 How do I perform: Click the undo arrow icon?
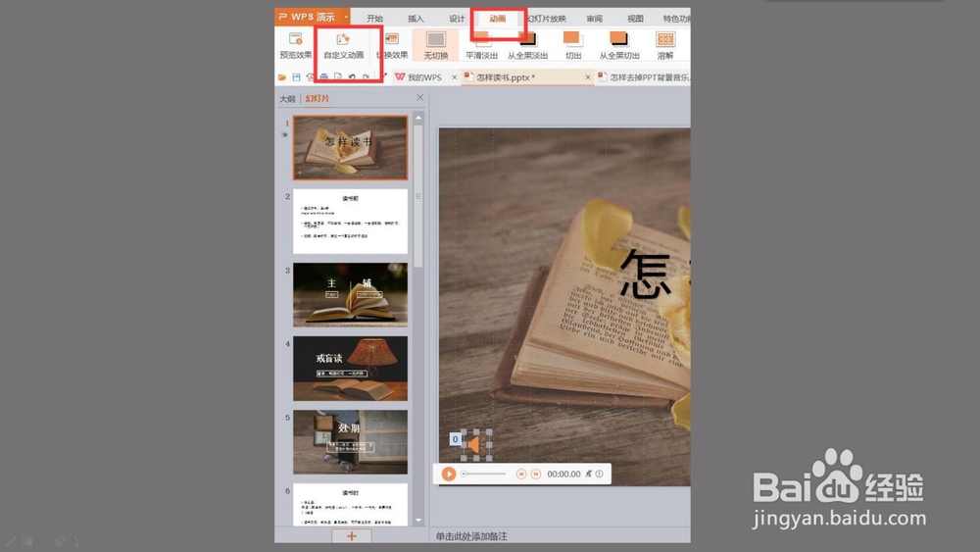352,77
